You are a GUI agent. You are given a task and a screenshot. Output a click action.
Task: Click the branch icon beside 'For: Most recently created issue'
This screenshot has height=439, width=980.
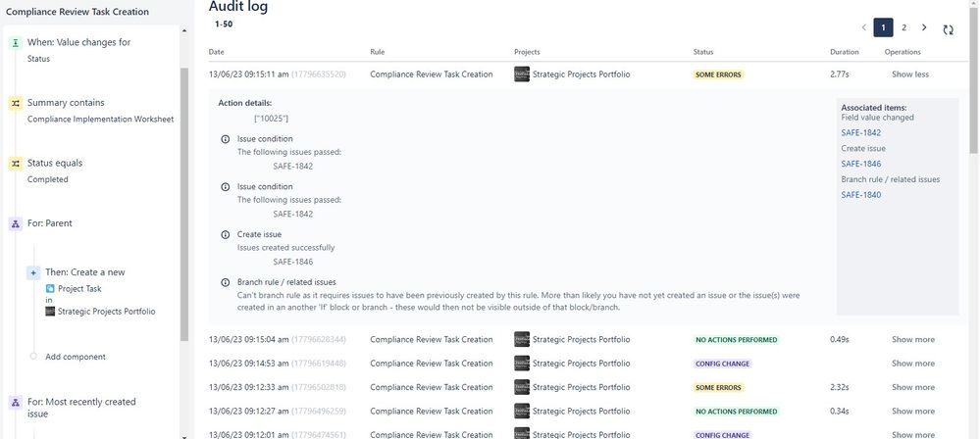point(15,403)
